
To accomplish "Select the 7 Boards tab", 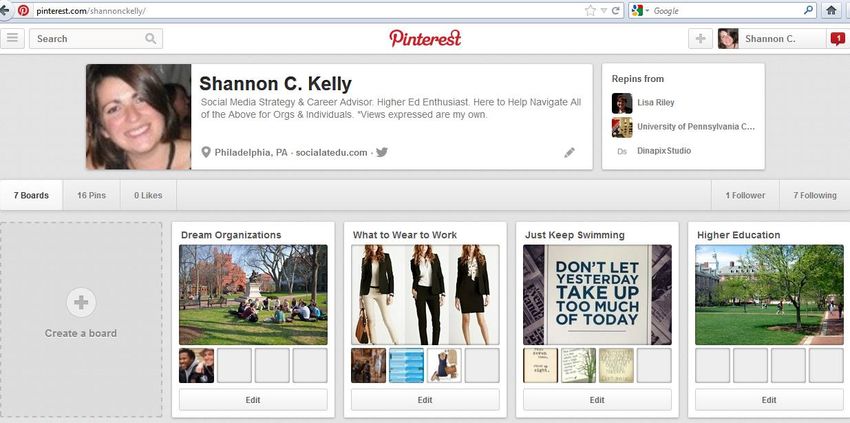I will point(31,195).
